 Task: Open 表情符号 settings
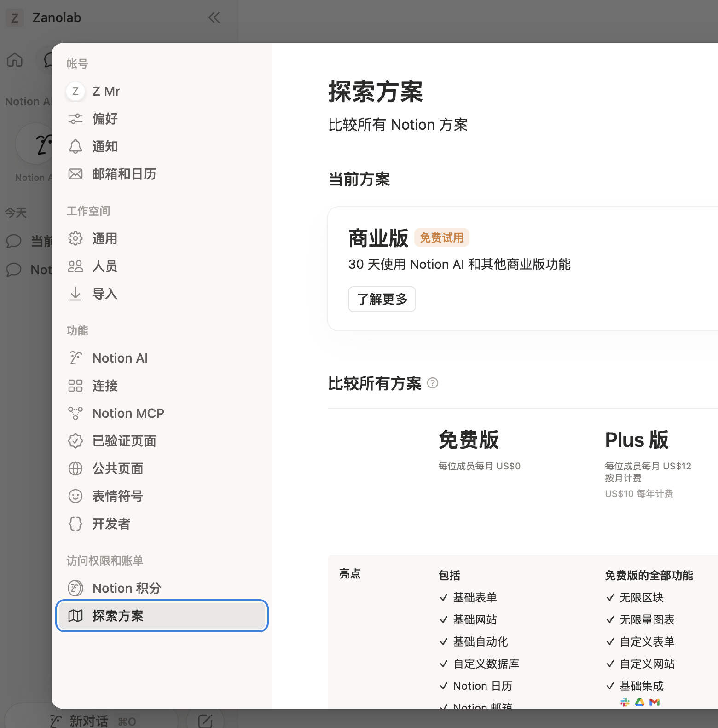click(162, 496)
